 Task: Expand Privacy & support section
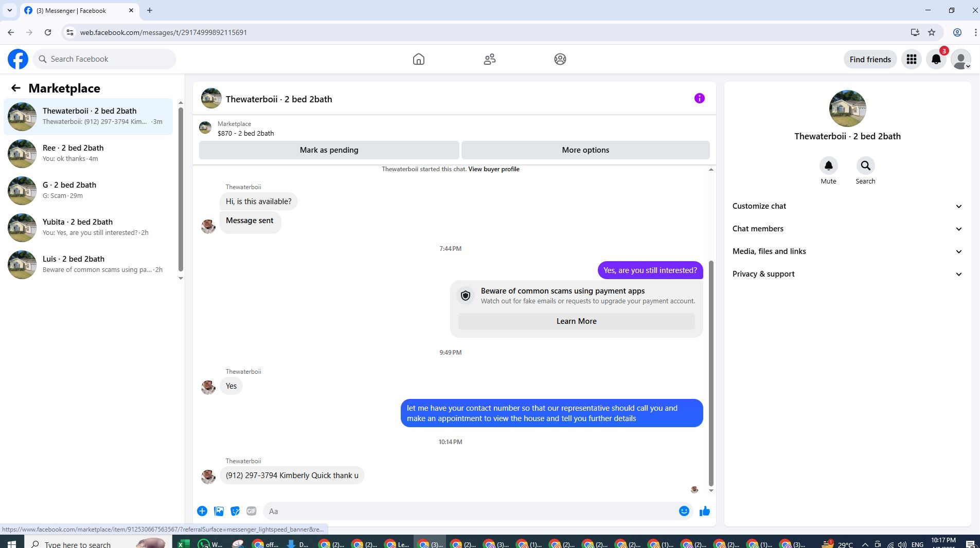pos(847,274)
